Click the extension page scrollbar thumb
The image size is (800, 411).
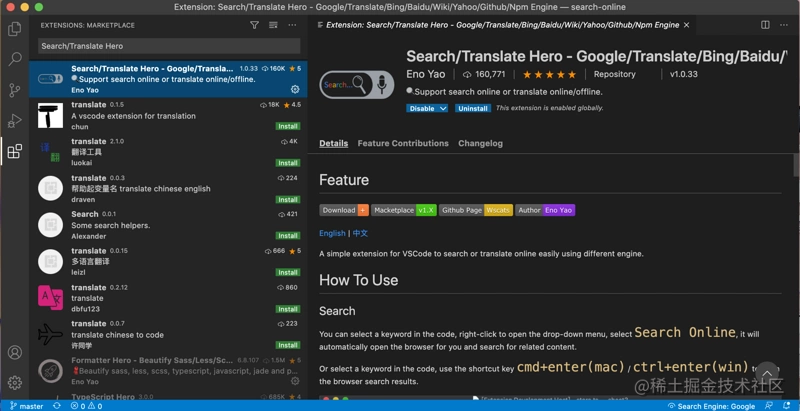tap(796, 165)
